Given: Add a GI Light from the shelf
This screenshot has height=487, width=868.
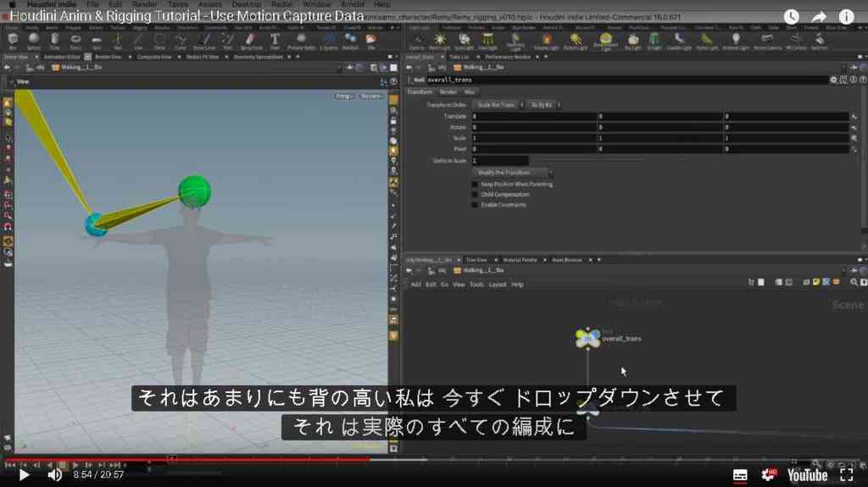Looking at the screenshot, I should tap(654, 41).
